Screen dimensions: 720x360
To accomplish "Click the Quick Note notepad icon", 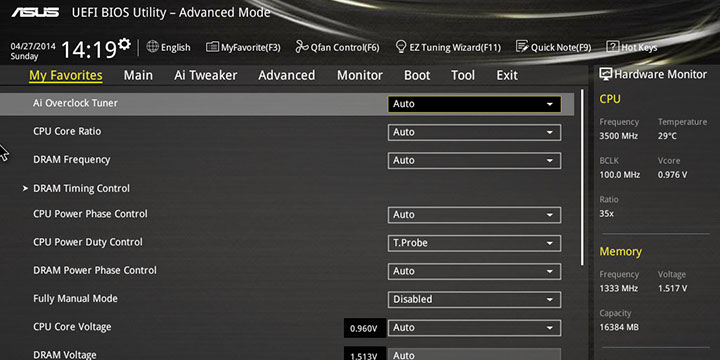I will [522, 47].
